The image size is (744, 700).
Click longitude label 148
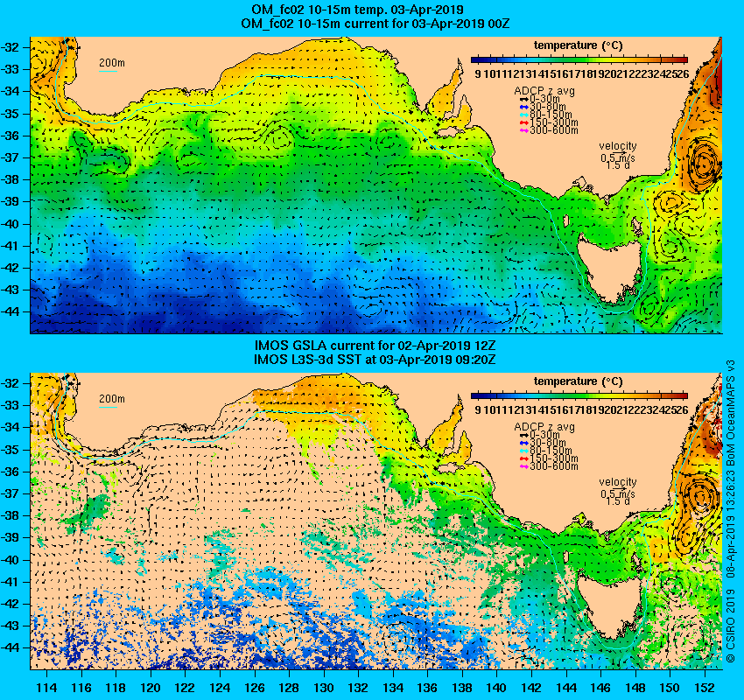click(x=635, y=688)
